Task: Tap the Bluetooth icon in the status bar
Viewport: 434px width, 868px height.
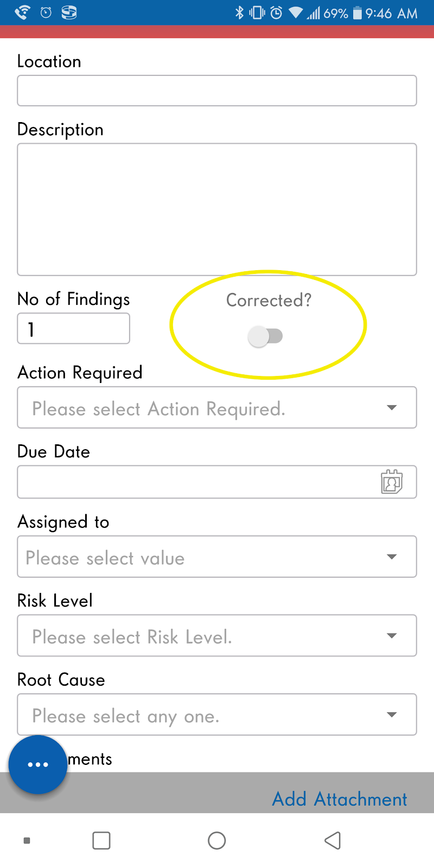Action: (x=239, y=12)
